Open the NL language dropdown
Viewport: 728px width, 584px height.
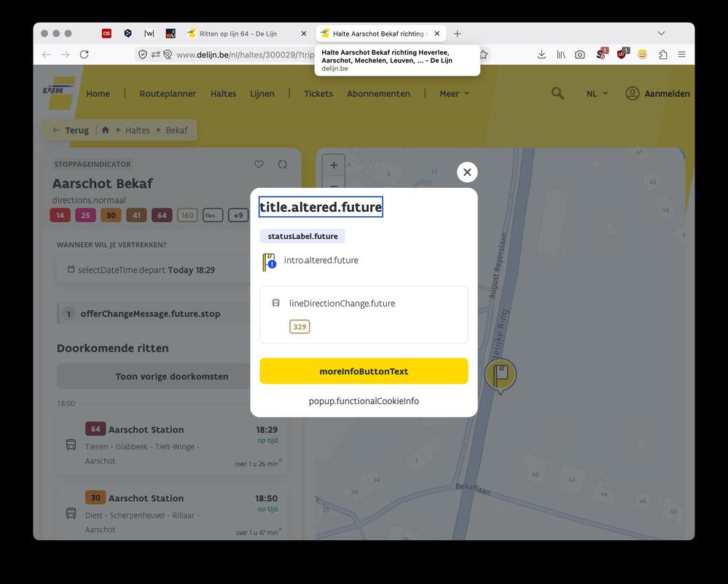click(597, 94)
